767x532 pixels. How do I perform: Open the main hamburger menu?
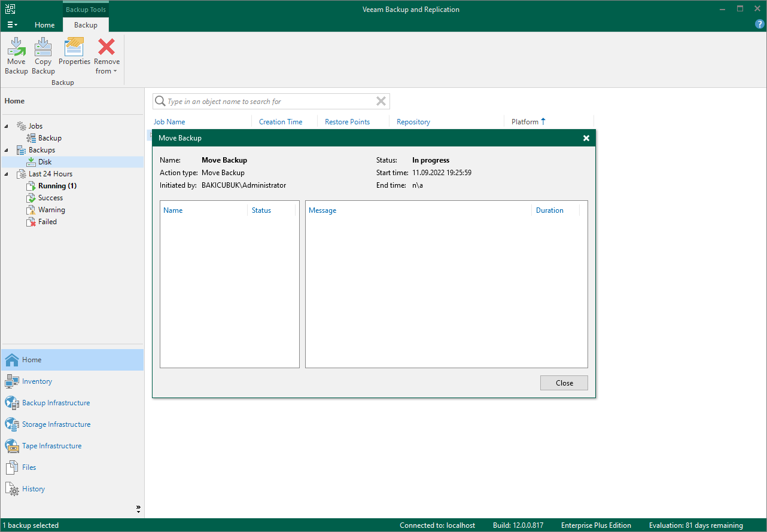(x=12, y=25)
